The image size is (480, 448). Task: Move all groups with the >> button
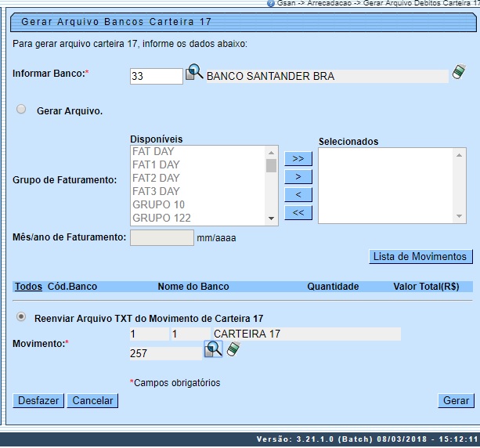pyautogui.click(x=298, y=158)
